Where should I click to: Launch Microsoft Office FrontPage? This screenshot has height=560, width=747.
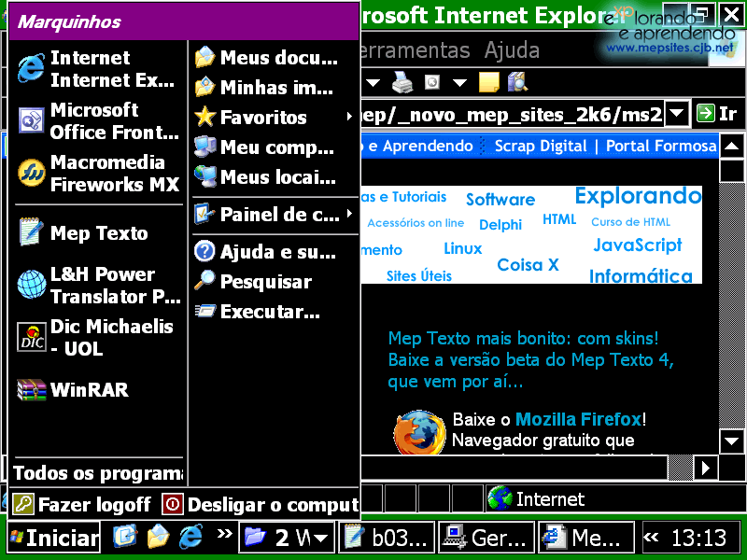coord(98,121)
